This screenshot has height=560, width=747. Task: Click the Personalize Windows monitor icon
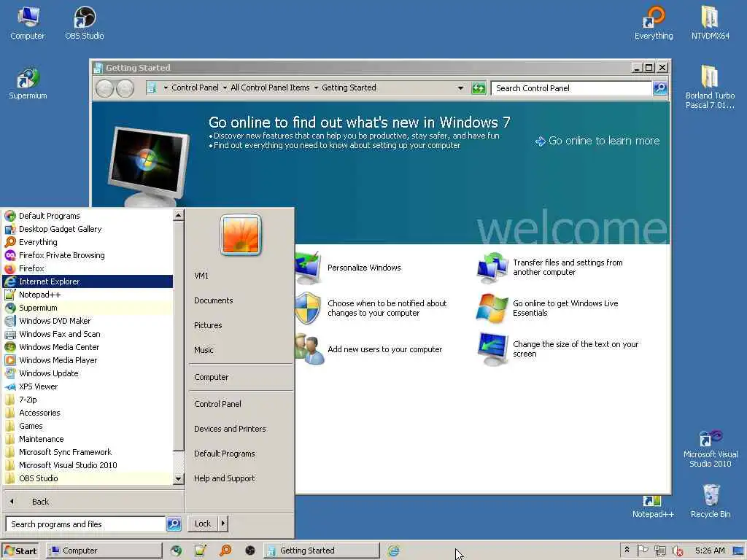pyautogui.click(x=308, y=268)
